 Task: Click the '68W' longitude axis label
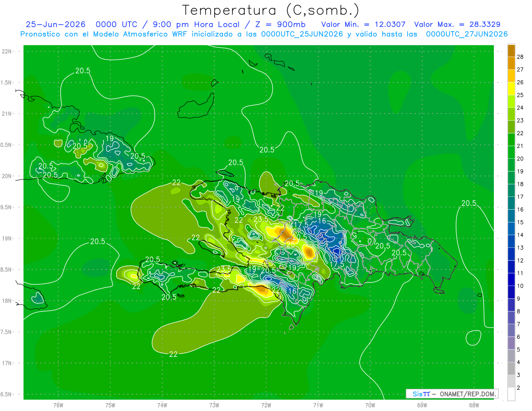pyautogui.click(x=473, y=405)
